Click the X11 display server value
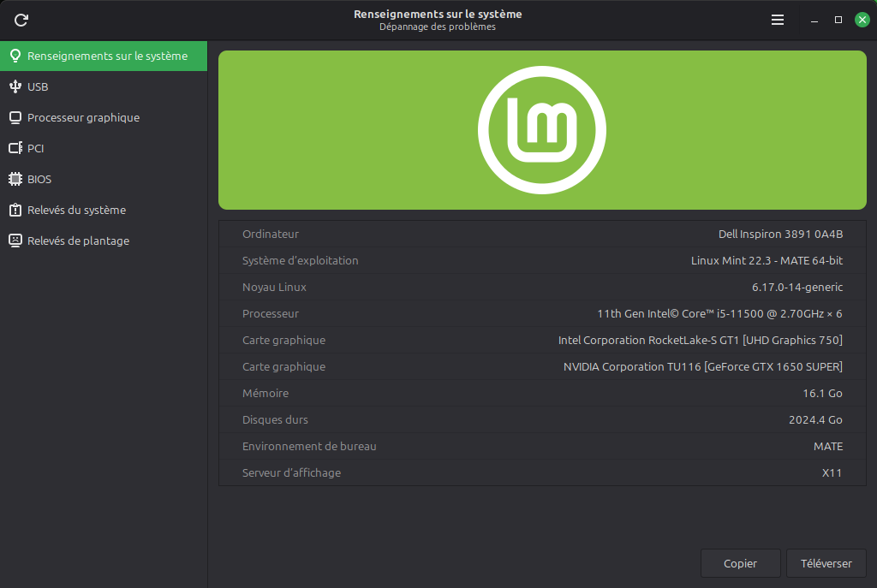This screenshot has height=588, width=877. tap(832, 472)
